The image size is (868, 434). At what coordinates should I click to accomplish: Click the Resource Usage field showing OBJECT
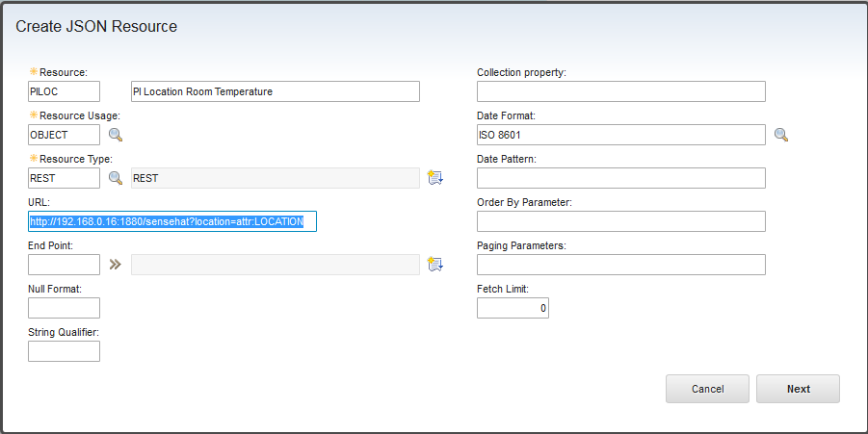click(64, 135)
